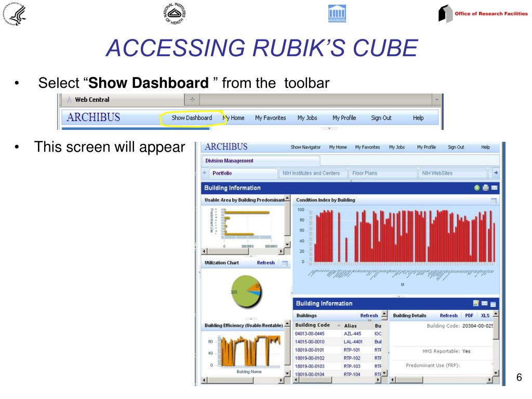Open the data table icon beside Utilization Chart Refresh
Screen dimensions: 532x399
pos(285,263)
